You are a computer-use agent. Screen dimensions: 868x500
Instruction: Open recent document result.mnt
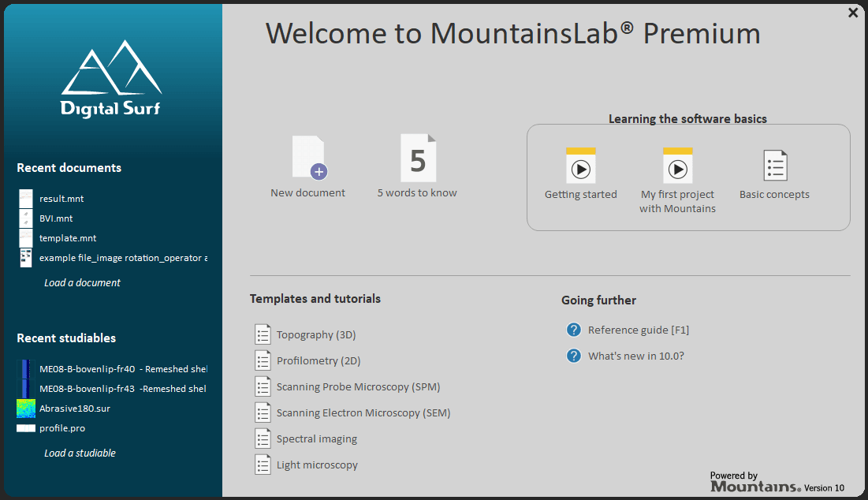[x=61, y=198]
